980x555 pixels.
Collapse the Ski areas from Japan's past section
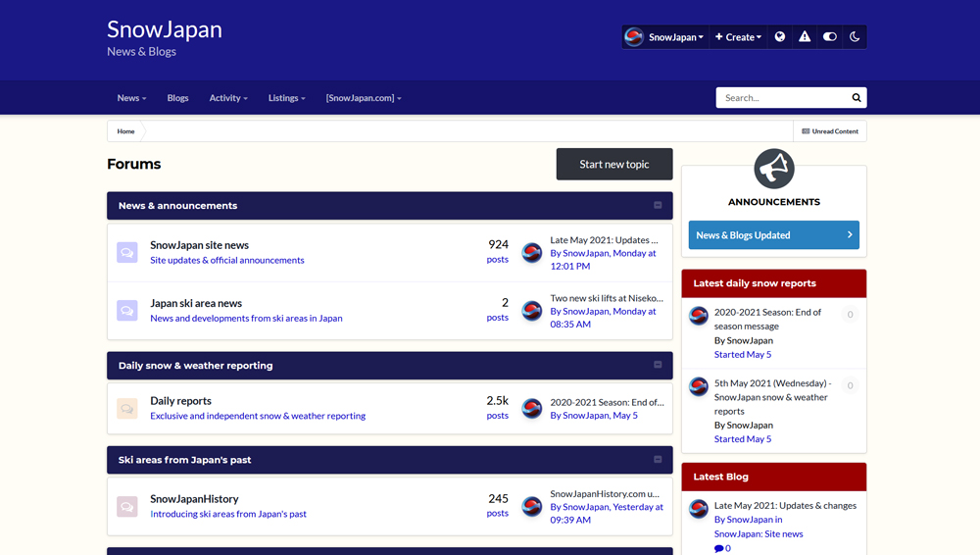[x=658, y=460]
